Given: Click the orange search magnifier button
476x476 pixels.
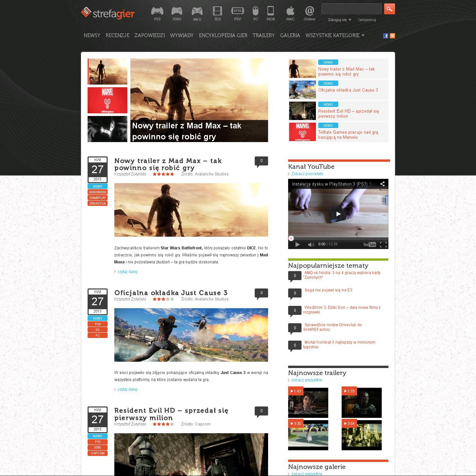Looking at the screenshot, I should click(389, 9).
